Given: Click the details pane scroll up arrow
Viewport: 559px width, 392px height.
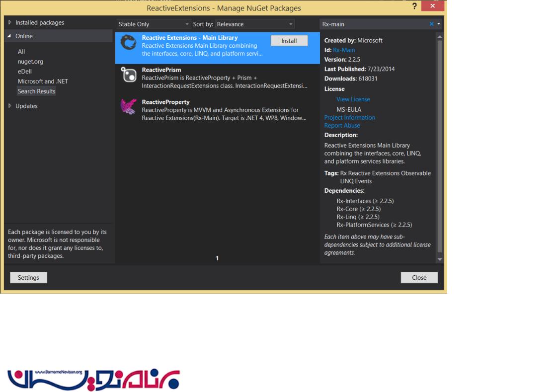Looking at the screenshot, I should coord(440,37).
